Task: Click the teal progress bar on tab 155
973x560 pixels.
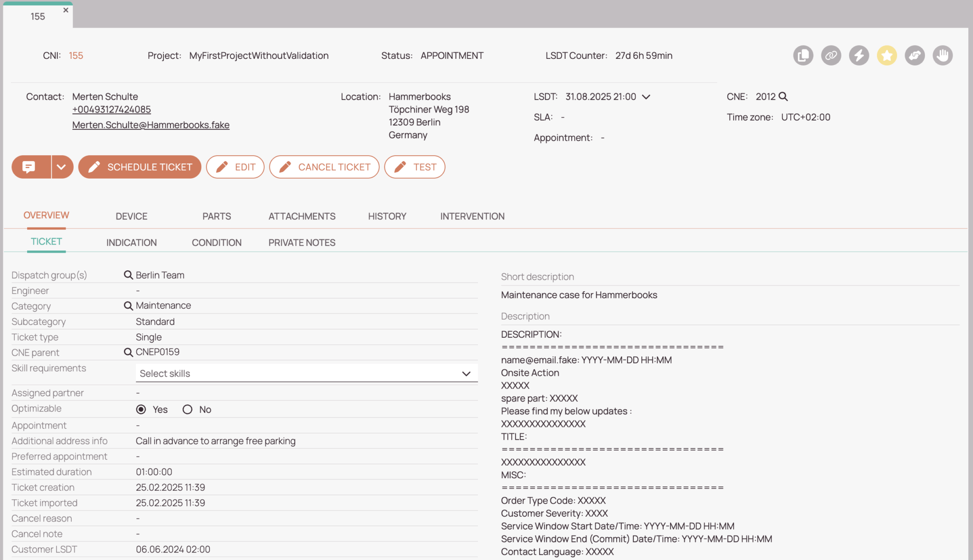Action: (x=38, y=3)
